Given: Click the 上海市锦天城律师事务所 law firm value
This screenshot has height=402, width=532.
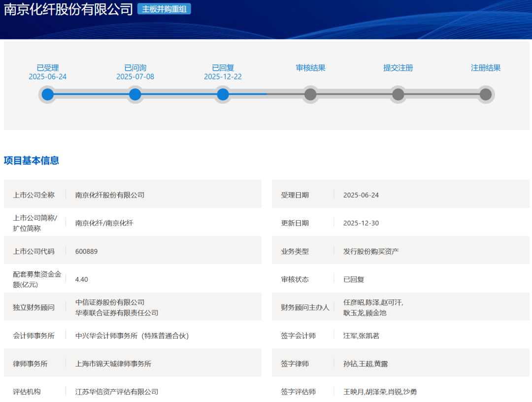Looking at the screenshot, I should (x=113, y=364).
